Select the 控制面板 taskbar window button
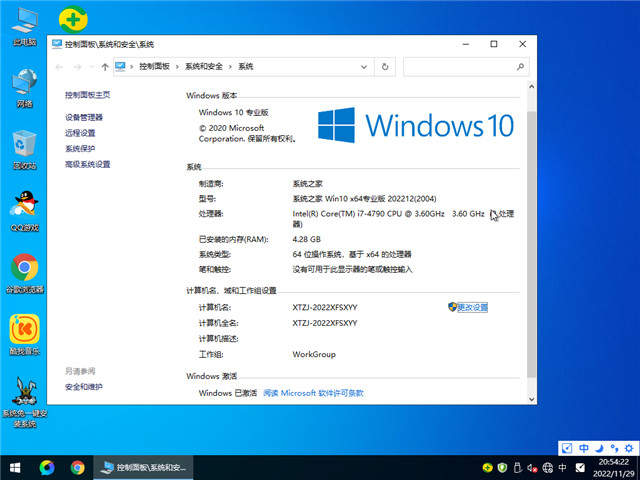640x480 pixels. 143,468
